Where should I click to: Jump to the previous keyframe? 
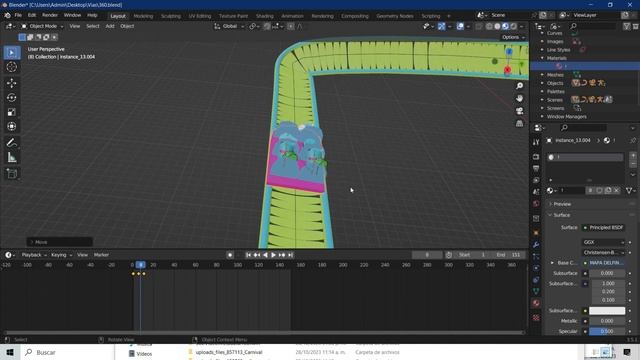click(x=257, y=255)
